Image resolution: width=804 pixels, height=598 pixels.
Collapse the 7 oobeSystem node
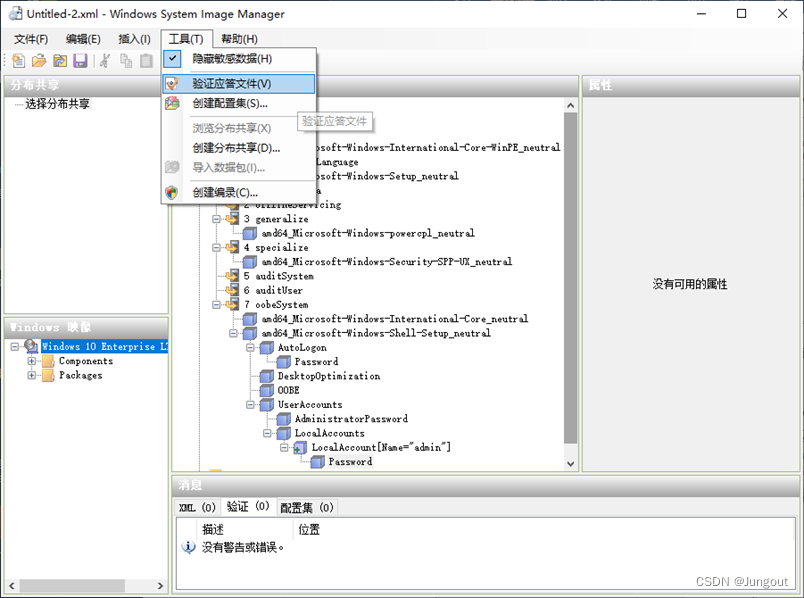tap(216, 305)
